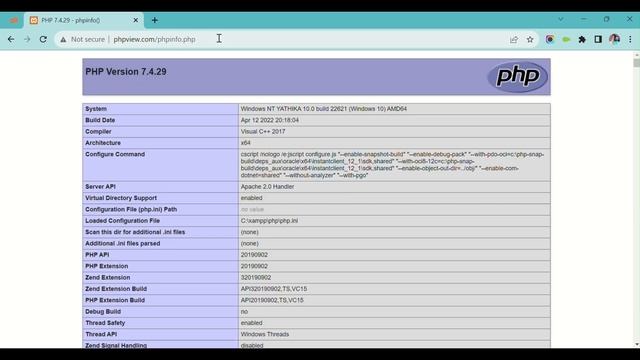Viewport: 640px width, 360px height.
Task: Open the colorful circle extension icon
Action: pyautogui.click(x=550, y=40)
